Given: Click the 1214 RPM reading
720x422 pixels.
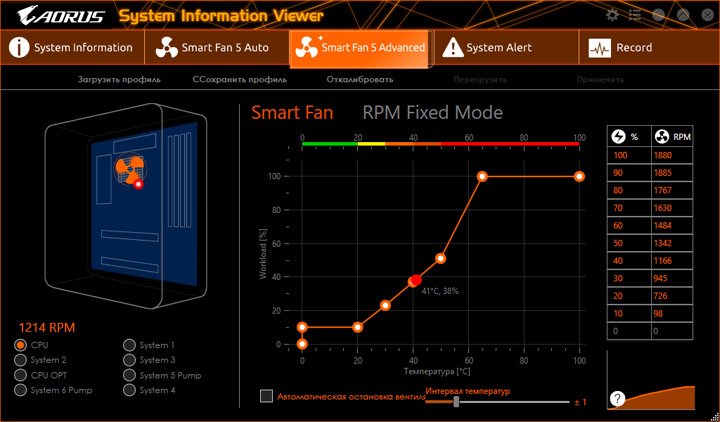Looking at the screenshot, I should [x=47, y=328].
